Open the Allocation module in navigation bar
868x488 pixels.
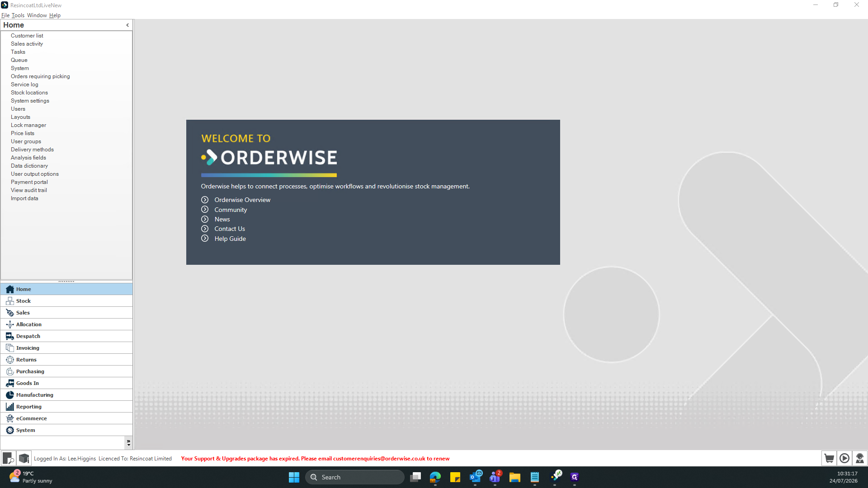(x=66, y=324)
